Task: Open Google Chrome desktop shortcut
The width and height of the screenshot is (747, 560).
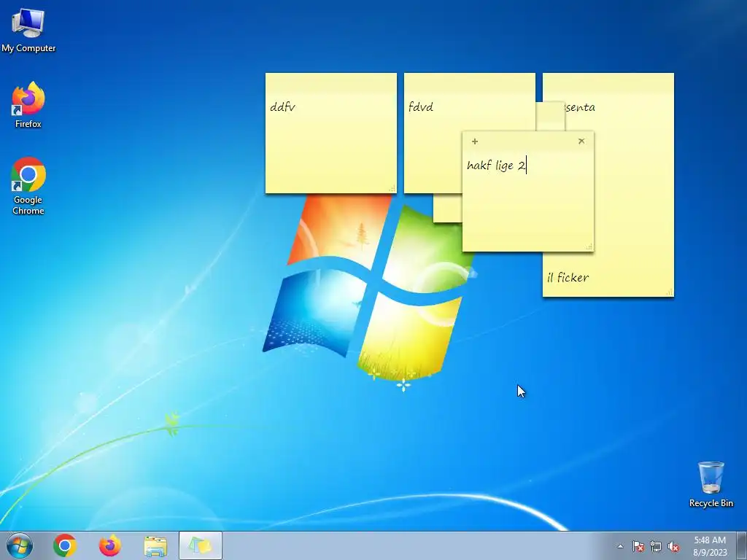Action: click(x=28, y=186)
